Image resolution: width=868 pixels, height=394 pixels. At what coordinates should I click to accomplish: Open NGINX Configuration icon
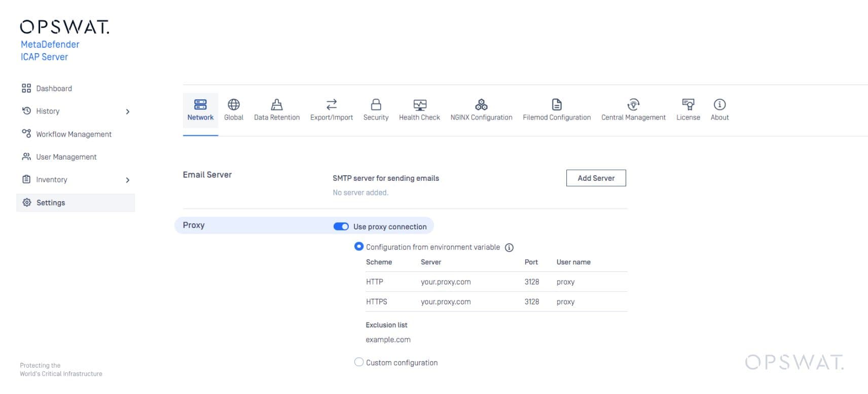[481, 104]
